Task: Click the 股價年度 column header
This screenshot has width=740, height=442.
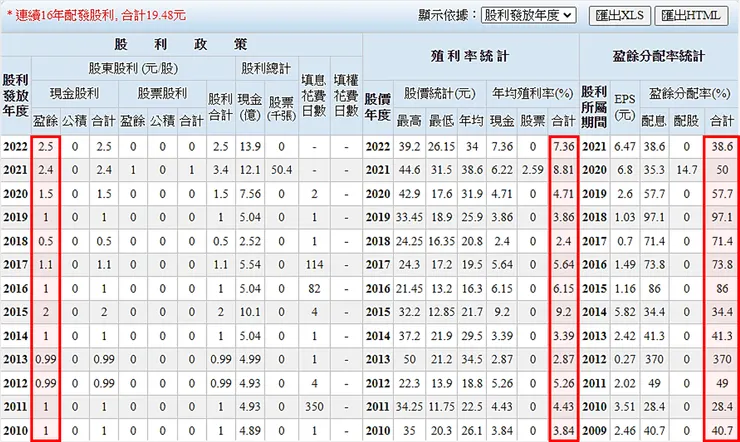Action: 378,107
